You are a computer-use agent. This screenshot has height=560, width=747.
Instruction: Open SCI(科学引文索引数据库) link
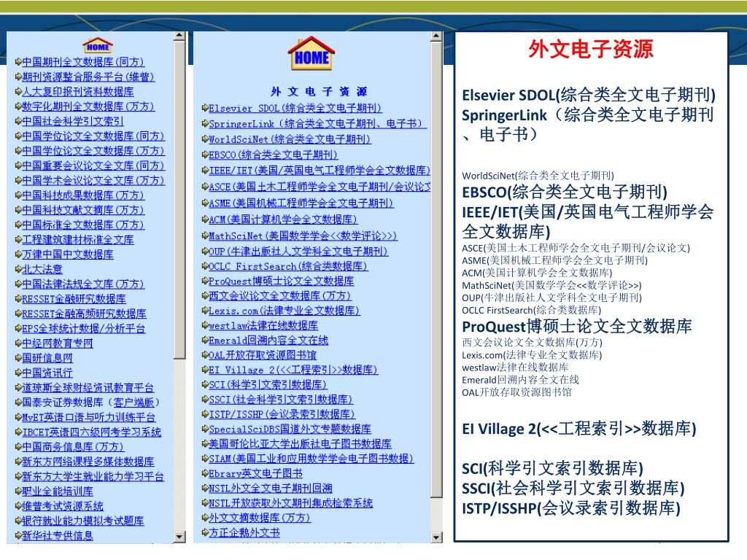268,384
